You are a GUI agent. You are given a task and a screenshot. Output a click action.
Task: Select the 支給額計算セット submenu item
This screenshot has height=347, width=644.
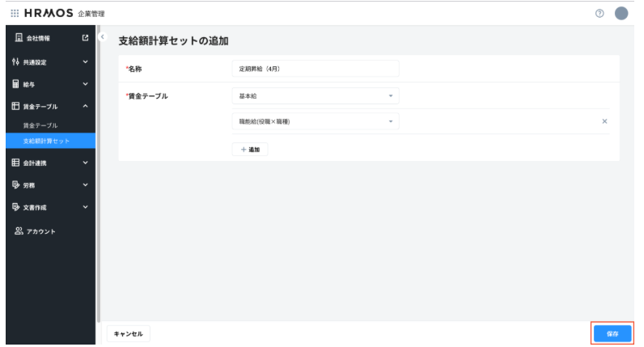(46, 142)
